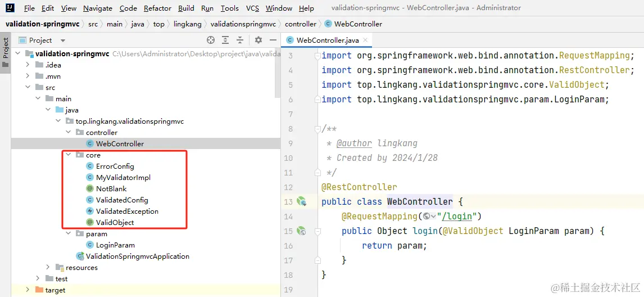Click the src breadcrumb

point(93,24)
